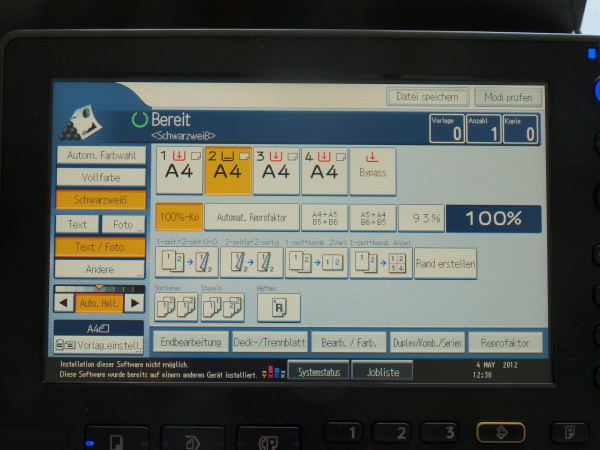Toggle Autom. Farbwahl mode
Screen dimensions: 600x450
pyautogui.click(x=100, y=155)
